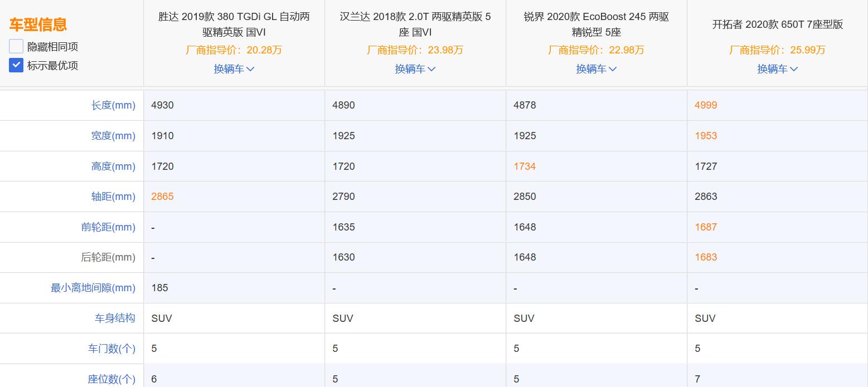Viewport: 868px width, 387px height.
Task: Expand 换辆车 selector under 锐界
Action: tap(597, 68)
